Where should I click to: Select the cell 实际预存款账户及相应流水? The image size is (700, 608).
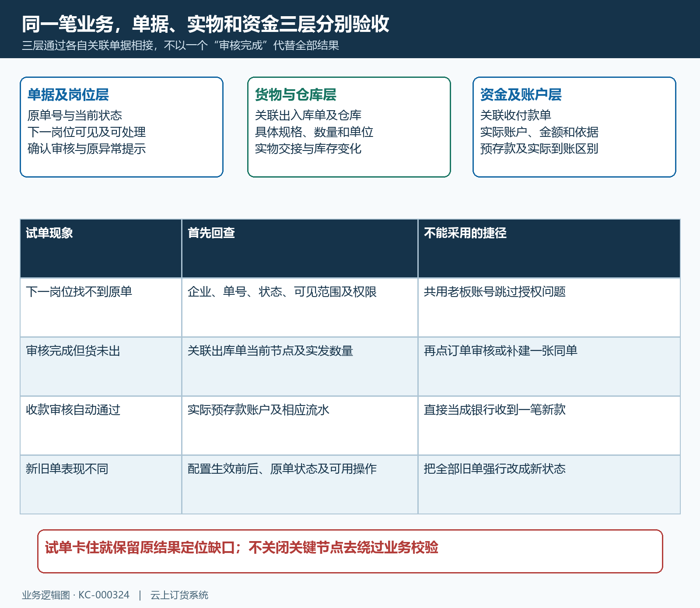click(300, 426)
